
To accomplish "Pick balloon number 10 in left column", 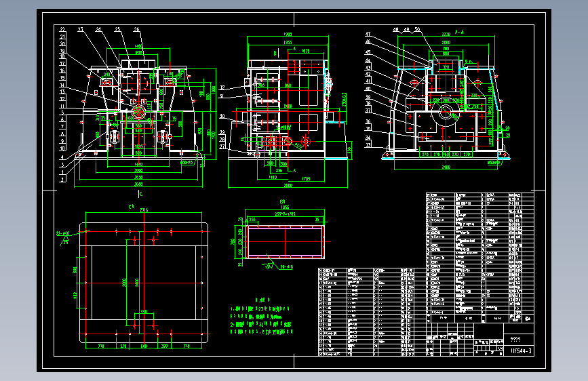I will pyautogui.click(x=62, y=148).
